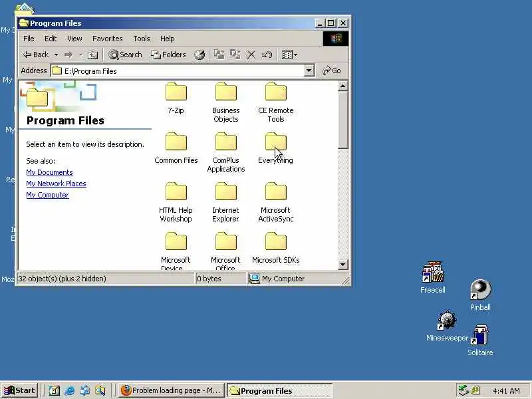The height and width of the screenshot is (399, 532).
Task: Click the Back toolbar button
Action: tap(36, 55)
